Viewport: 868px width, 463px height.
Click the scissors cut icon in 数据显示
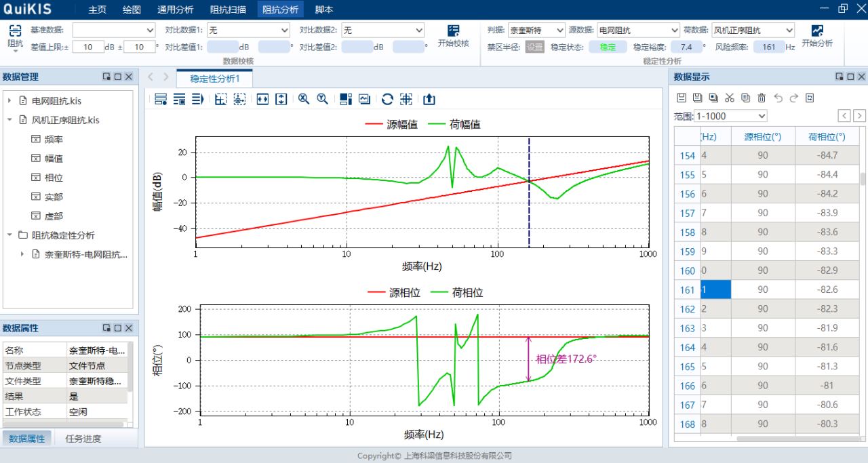coord(730,98)
